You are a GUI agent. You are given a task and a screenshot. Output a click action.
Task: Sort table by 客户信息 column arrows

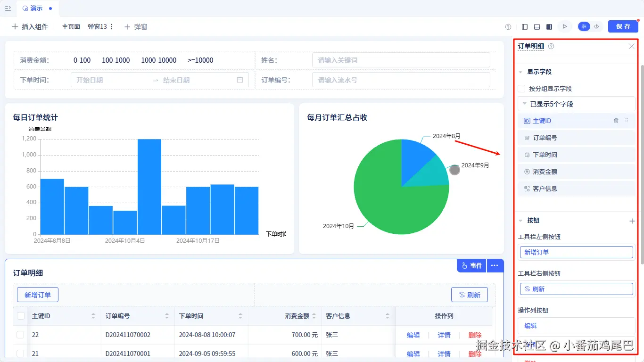pos(388,316)
